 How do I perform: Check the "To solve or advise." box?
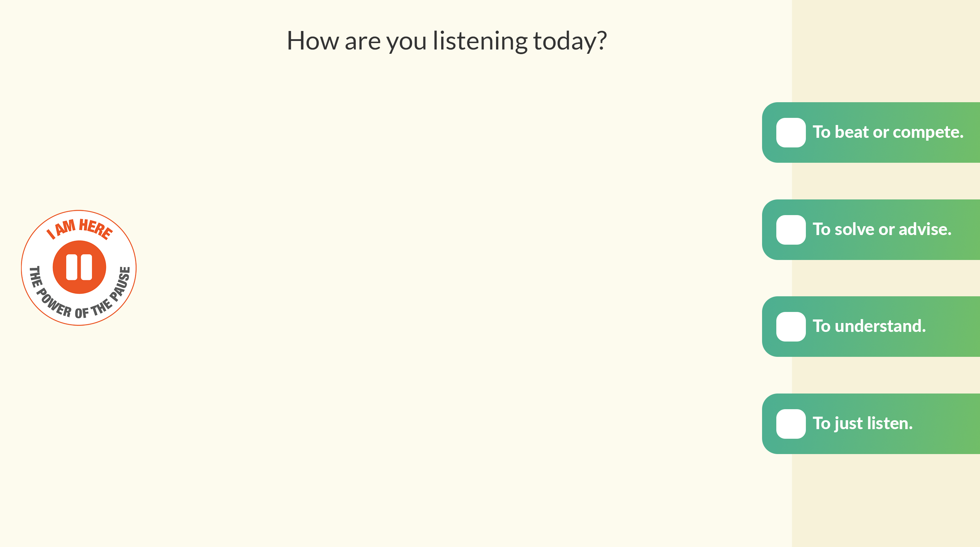[x=791, y=230]
